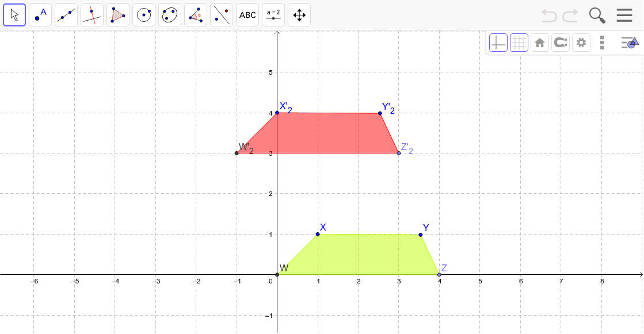
Task: Select the Move arrow tool
Action: tap(14, 15)
